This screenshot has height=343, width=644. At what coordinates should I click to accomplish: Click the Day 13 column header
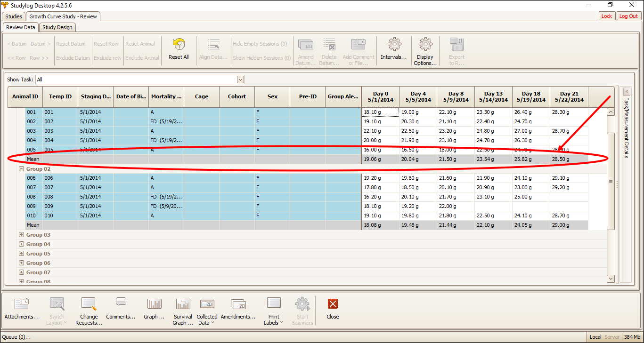(x=493, y=96)
